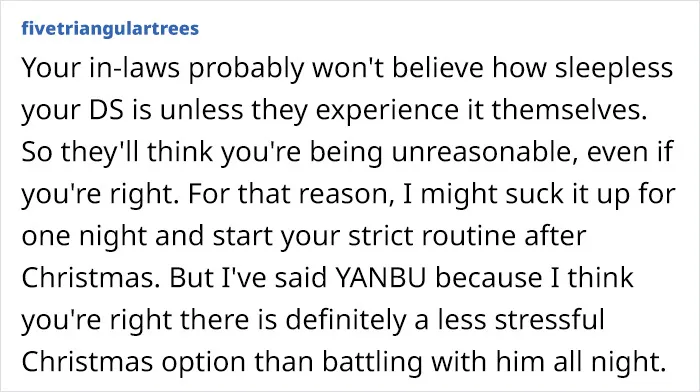Click the abbreviation "DS" in the comment
700x392 pixels.
pos(106,110)
